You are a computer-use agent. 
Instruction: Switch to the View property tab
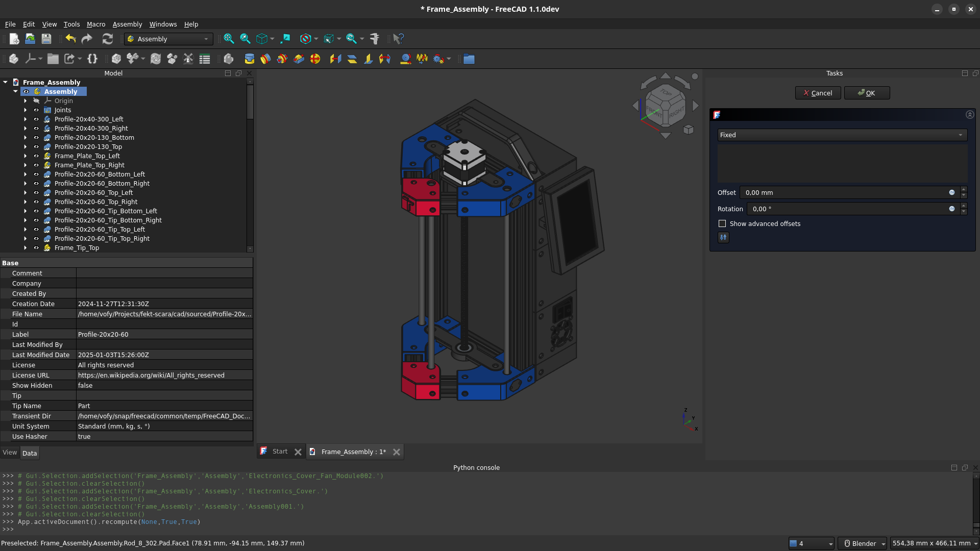(x=10, y=453)
